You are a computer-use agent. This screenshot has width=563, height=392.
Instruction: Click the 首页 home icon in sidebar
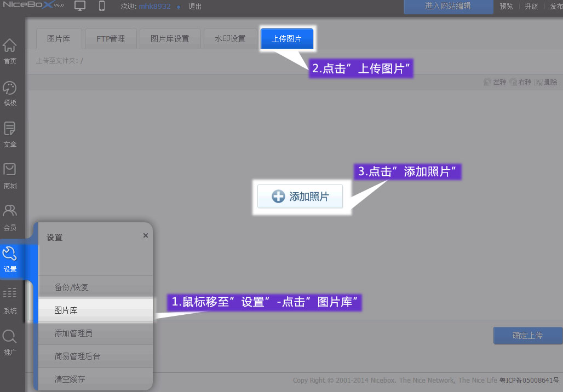[x=10, y=46]
